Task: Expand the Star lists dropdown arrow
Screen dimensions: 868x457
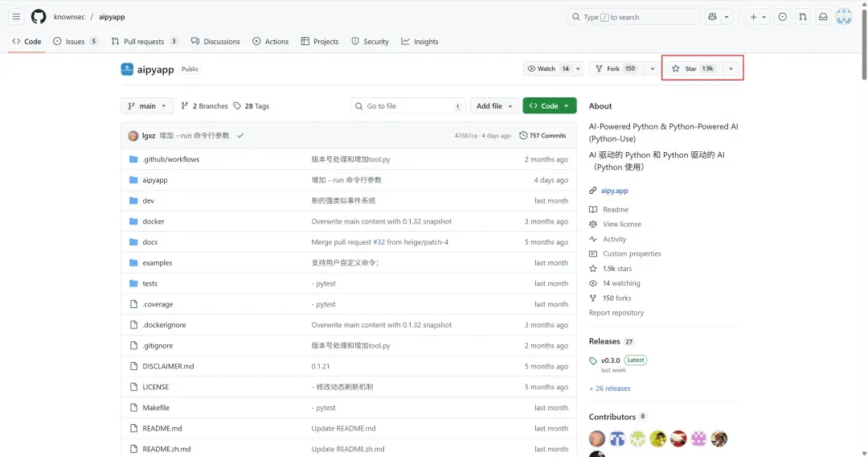Action: coord(731,68)
